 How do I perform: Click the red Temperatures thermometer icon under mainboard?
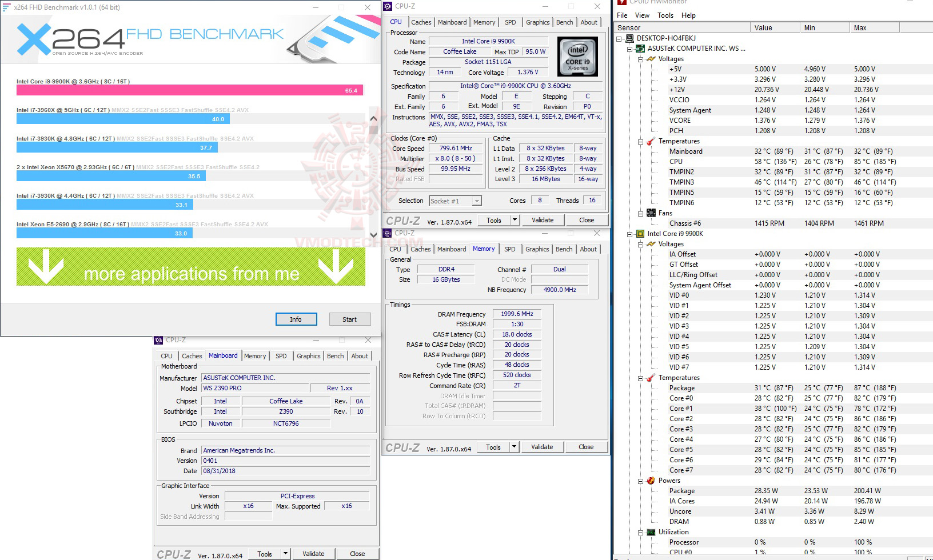651,141
